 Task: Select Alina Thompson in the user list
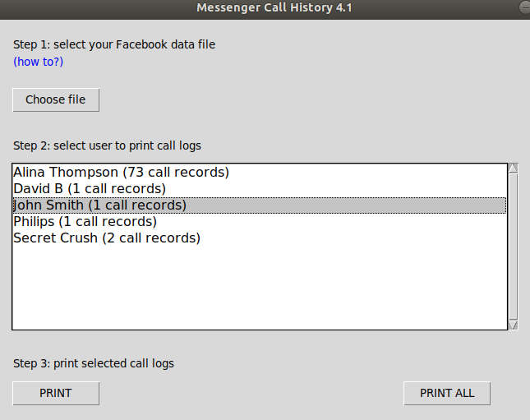(121, 173)
